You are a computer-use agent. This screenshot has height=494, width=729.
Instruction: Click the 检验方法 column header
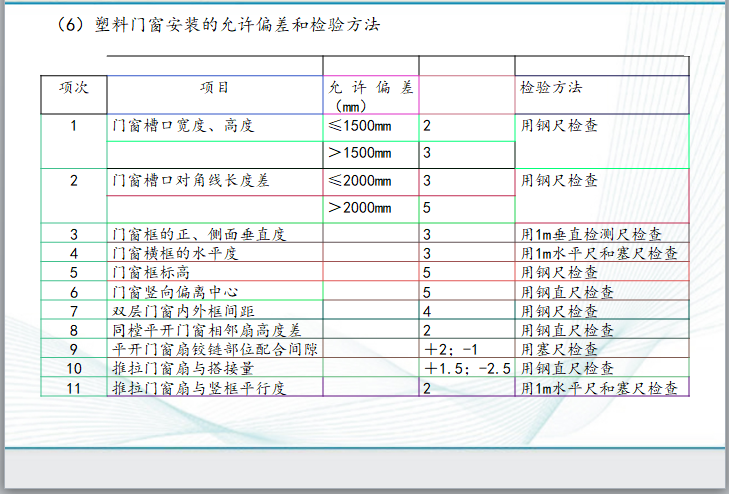click(x=551, y=88)
